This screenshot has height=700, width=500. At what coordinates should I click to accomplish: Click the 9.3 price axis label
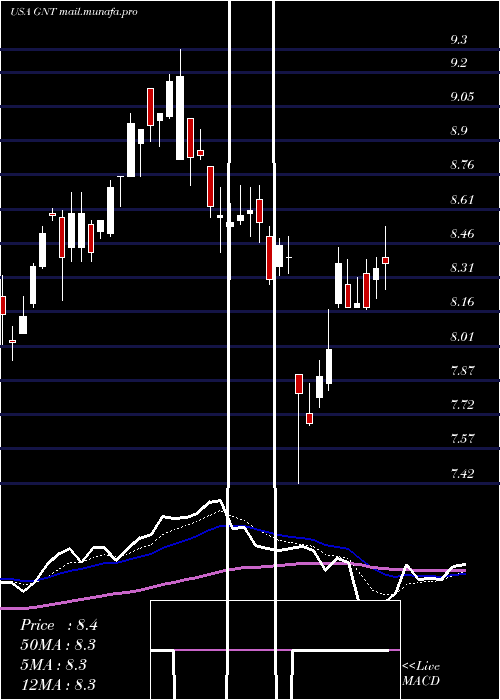point(458,40)
